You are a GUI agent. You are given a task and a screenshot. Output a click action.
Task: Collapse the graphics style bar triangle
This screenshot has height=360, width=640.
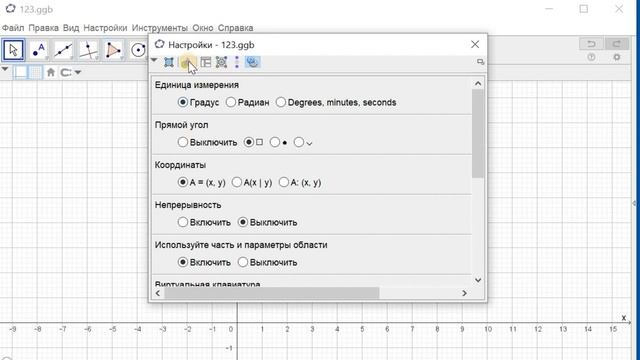point(5,69)
